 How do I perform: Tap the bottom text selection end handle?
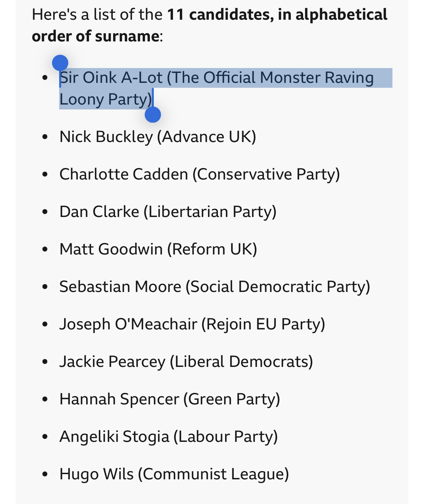[x=153, y=115]
